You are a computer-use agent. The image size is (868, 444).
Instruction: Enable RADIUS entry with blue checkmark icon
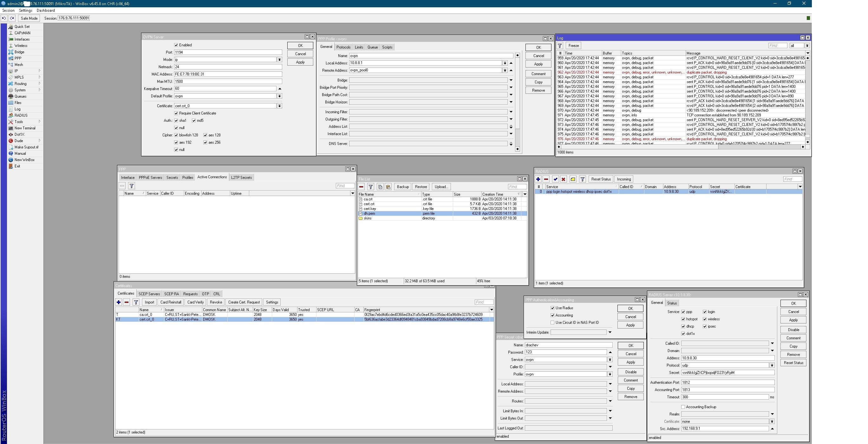556,179
